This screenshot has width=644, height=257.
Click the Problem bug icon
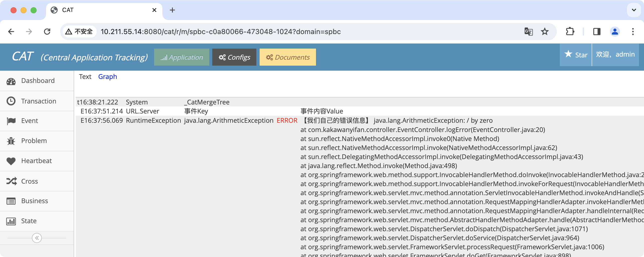11,141
